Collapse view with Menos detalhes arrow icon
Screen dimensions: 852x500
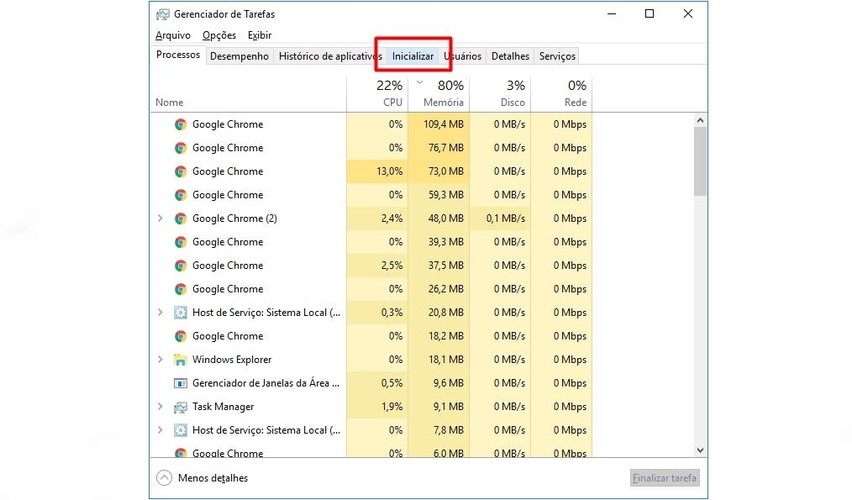coord(164,478)
